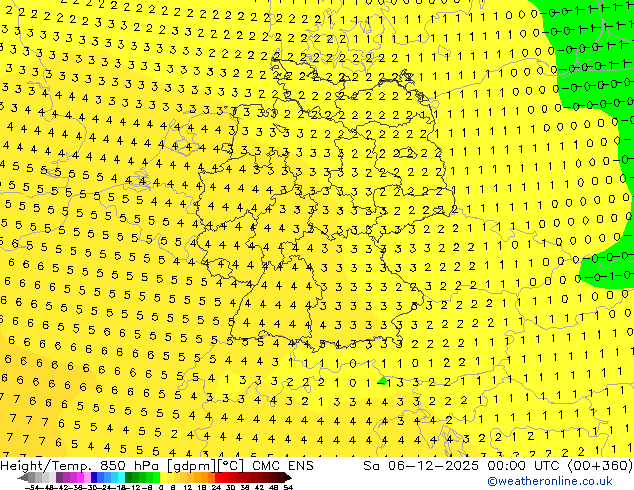Click the 54 label on the temperature scale
This screenshot has width=634, height=490.
pos(288,487)
